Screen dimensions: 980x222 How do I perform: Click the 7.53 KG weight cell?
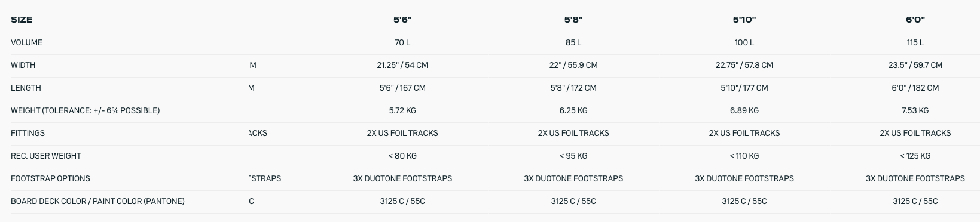click(915, 110)
